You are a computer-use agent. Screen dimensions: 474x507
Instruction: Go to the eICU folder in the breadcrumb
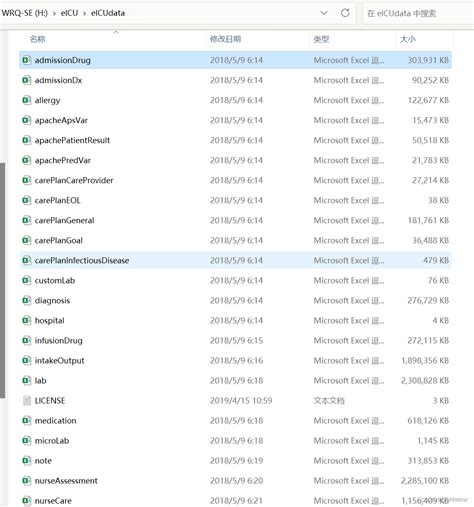coord(69,13)
